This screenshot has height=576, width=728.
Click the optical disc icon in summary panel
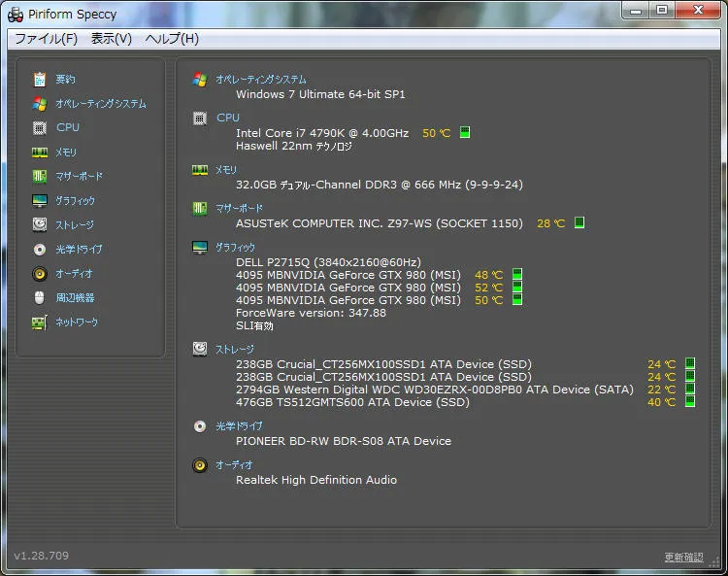[x=200, y=426]
